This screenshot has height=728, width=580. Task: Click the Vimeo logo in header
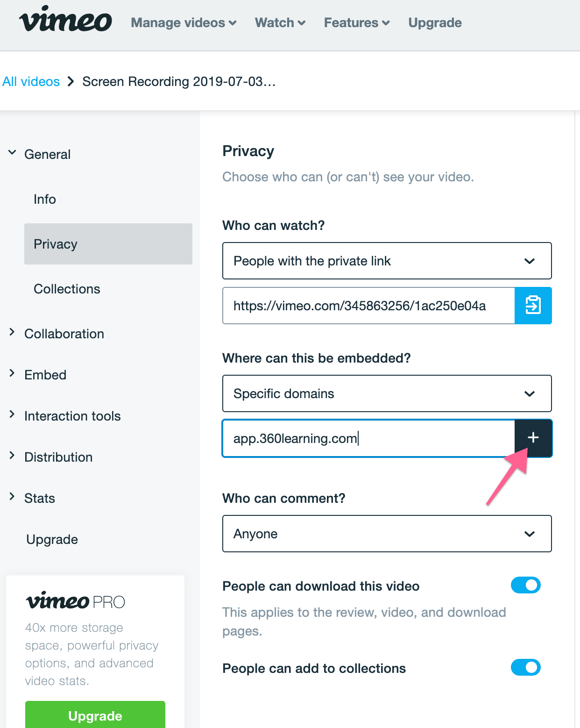click(65, 20)
